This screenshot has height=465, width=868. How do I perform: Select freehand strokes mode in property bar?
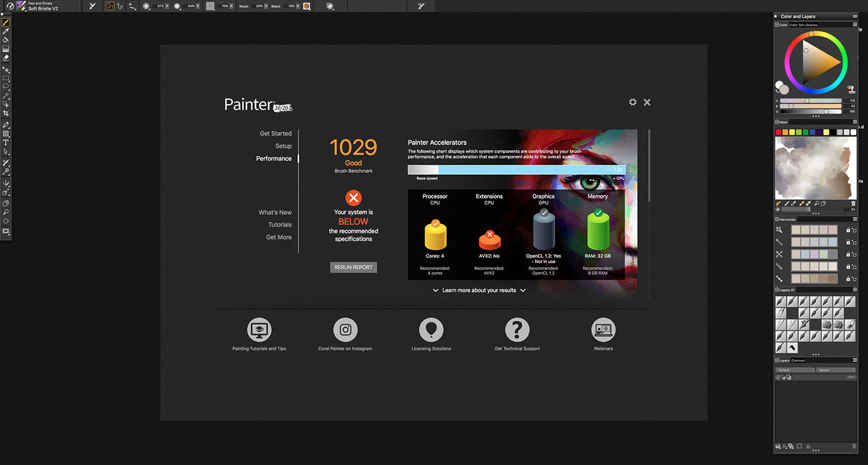point(110,6)
